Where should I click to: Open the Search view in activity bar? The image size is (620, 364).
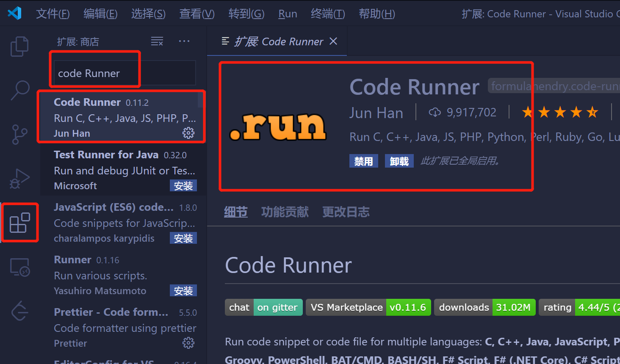click(19, 90)
